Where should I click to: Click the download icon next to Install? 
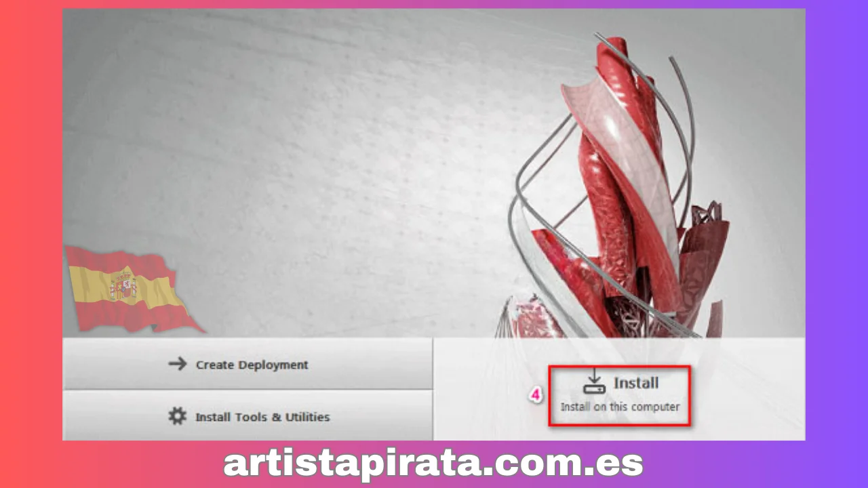(593, 382)
